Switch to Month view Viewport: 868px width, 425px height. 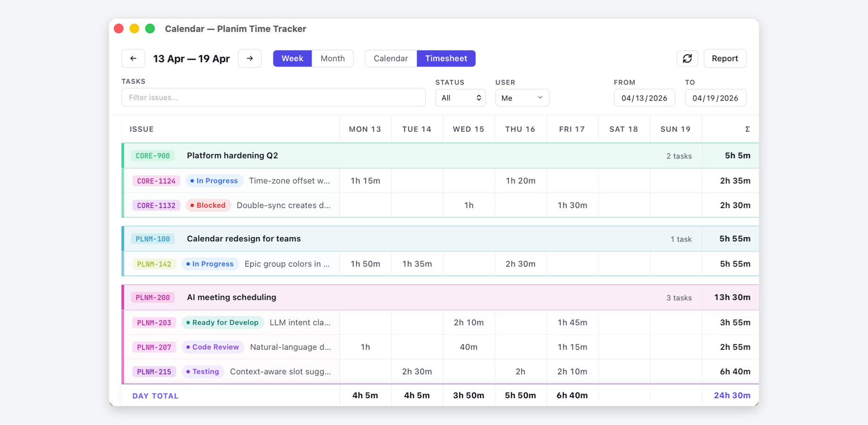pyautogui.click(x=333, y=59)
